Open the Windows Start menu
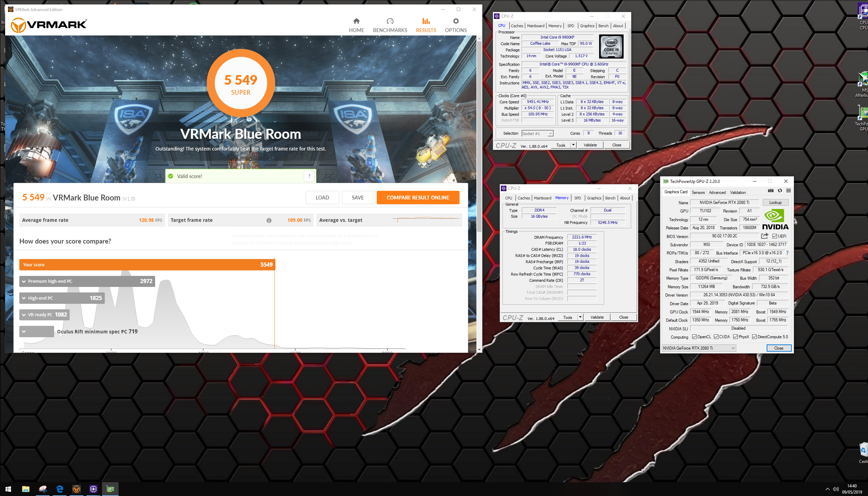Viewport: 868px width, 496px height. [x=8, y=489]
